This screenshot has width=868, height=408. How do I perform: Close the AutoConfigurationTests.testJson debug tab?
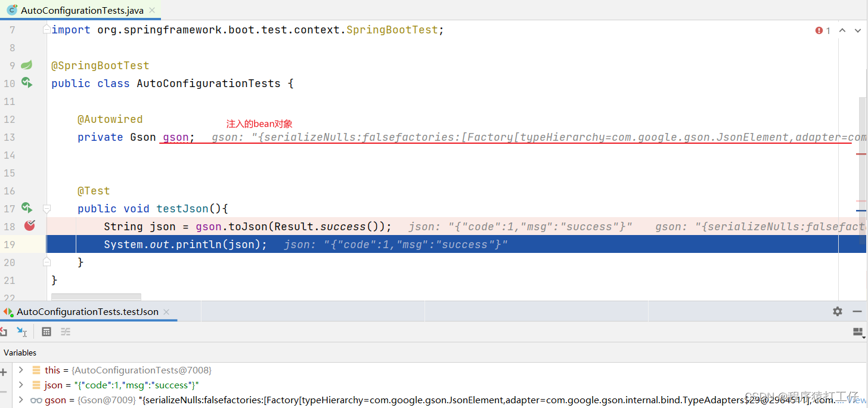[x=166, y=311]
